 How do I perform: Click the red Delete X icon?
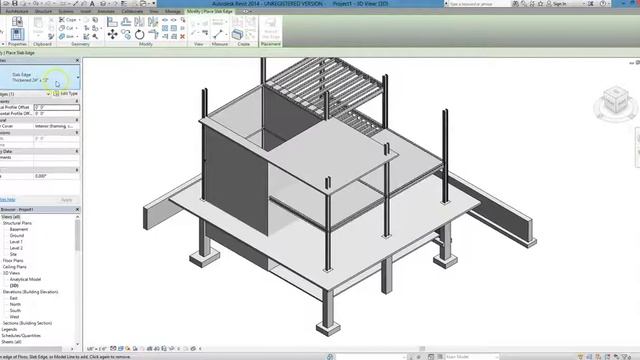tap(182, 36)
